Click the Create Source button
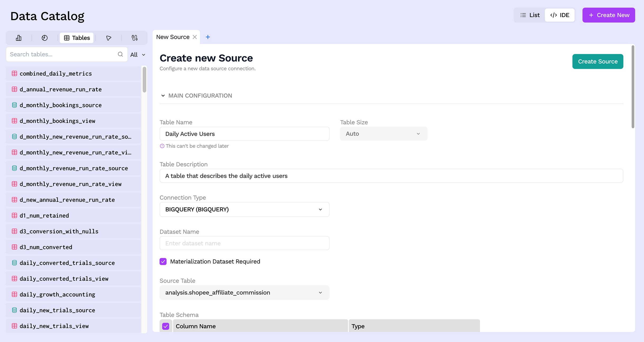 [x=597, y=61]
